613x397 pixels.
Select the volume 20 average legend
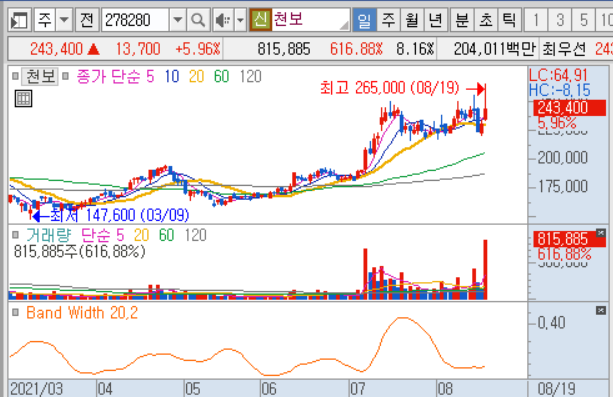pos(141,235)
